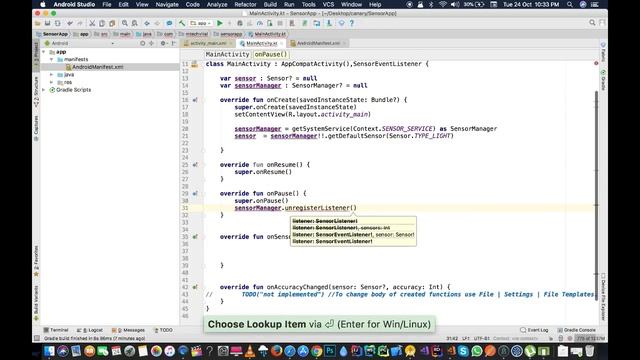
Task: Click the Build Variants vertical side tab
Action: click(36, 302)
